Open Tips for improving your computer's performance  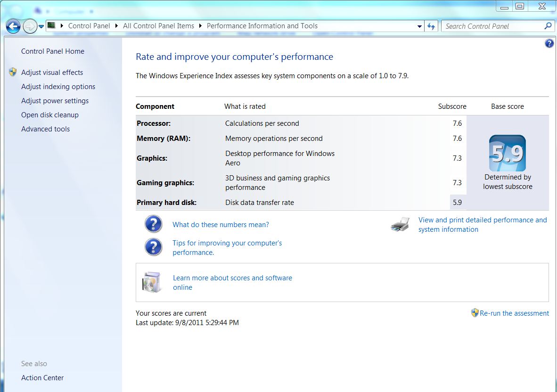(x=227, y=247)
